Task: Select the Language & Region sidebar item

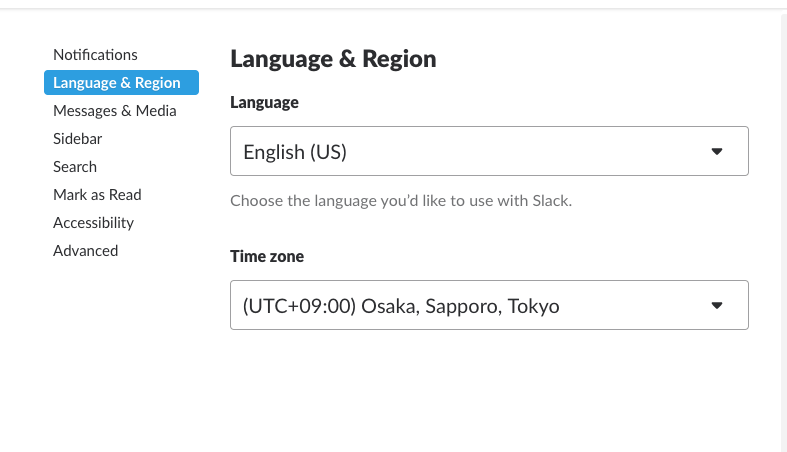Action: point(121,82)
